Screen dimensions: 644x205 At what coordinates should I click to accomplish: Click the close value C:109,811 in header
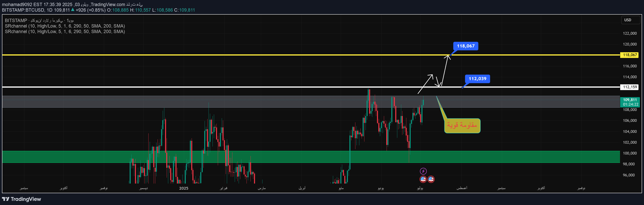185,10
